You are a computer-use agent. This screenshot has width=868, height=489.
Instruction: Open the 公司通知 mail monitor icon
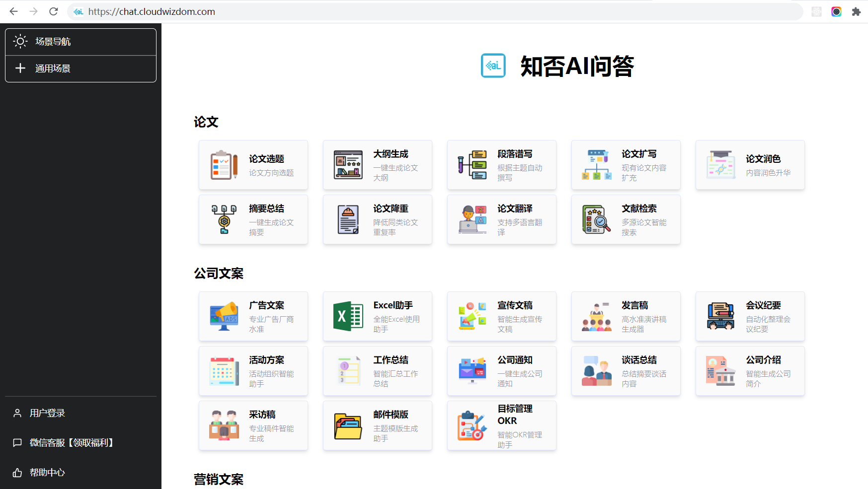[x=473, y=371]
